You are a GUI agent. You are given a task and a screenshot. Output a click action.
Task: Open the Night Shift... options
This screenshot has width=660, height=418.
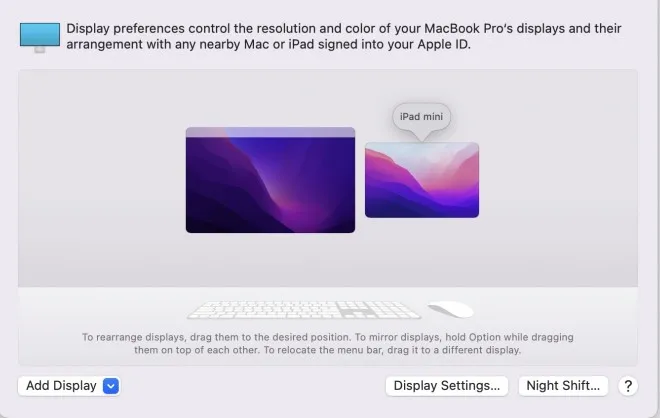tap(563, 386)
